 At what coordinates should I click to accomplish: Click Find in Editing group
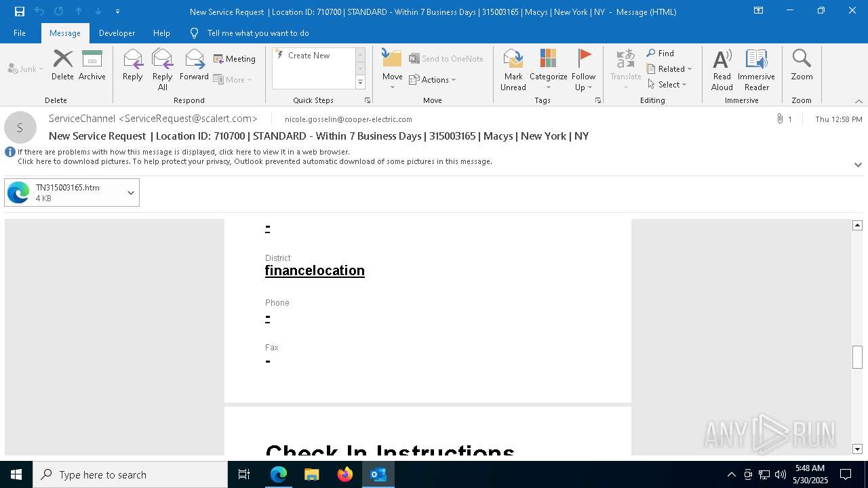pyautogui.click(x=660, y=54)
